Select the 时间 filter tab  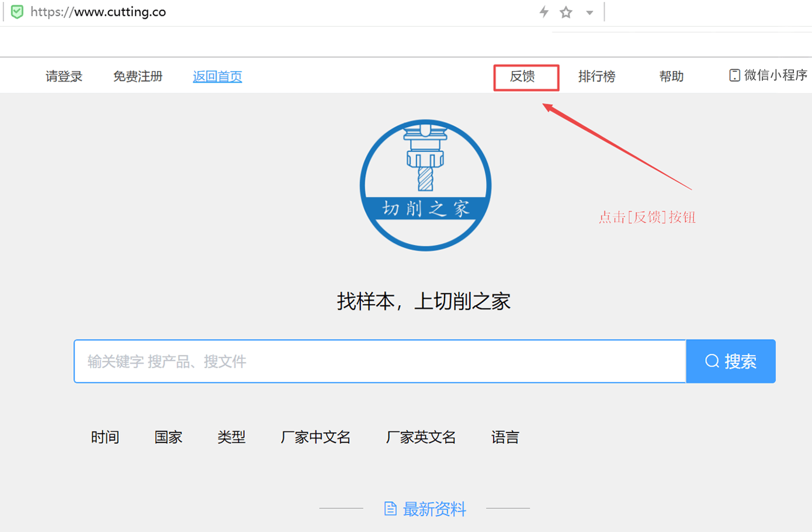click(105, 437)
